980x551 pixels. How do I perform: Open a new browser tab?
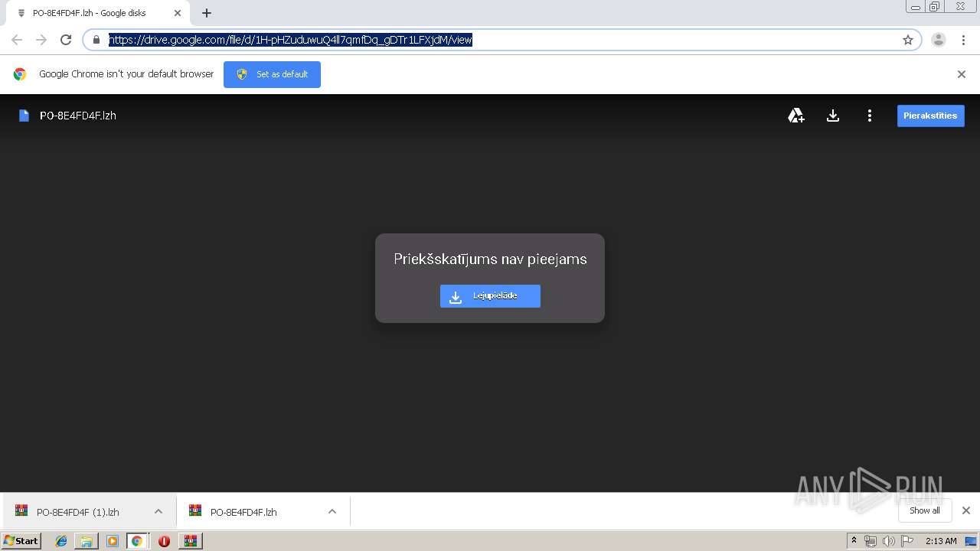click(x=207, y=13)
